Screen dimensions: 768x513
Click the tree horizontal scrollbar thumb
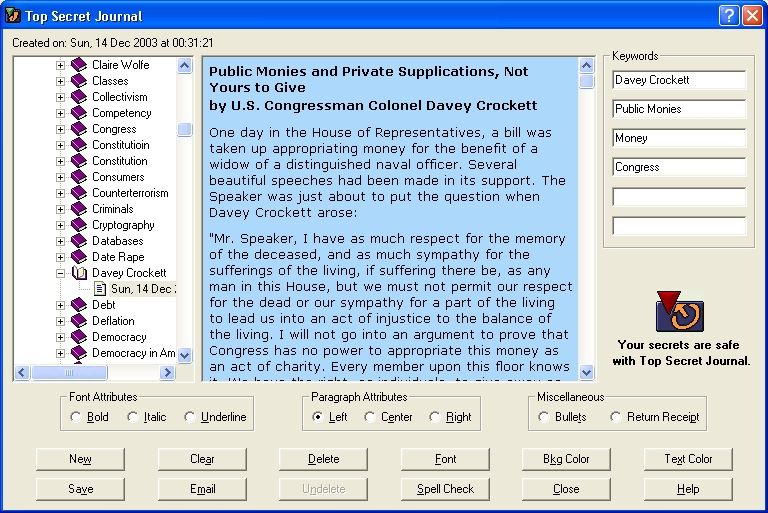tap(69, 373)
